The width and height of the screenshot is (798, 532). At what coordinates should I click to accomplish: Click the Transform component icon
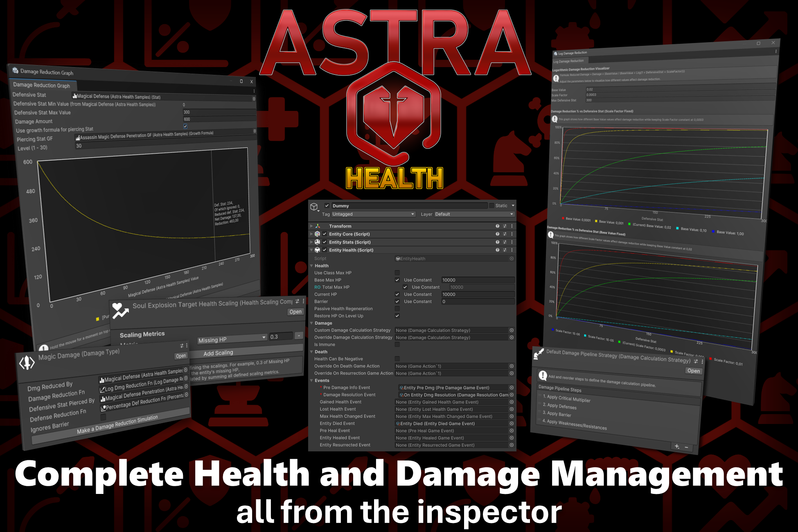coord(318,226)
